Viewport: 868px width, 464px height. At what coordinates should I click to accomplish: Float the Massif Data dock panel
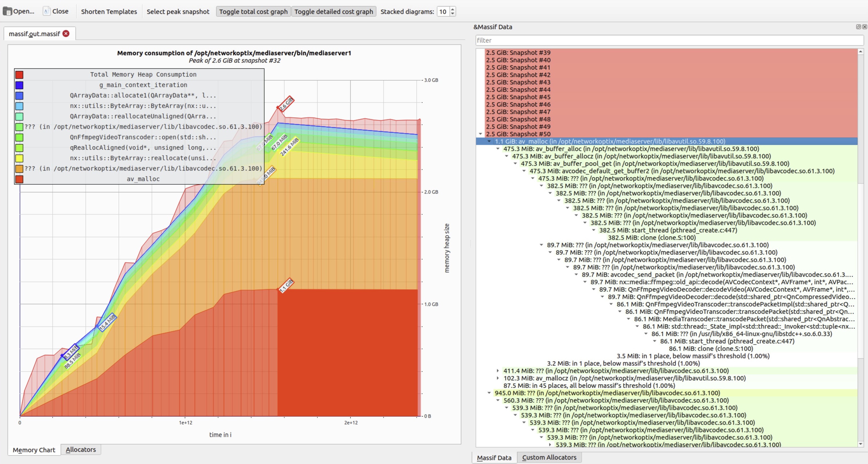click(858, 27)
